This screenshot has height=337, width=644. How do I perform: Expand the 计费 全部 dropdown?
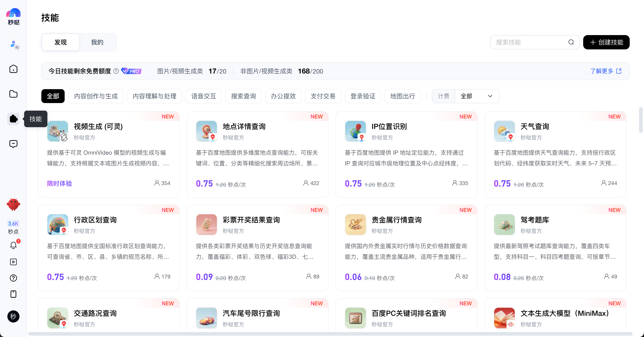tap(477, 96)
